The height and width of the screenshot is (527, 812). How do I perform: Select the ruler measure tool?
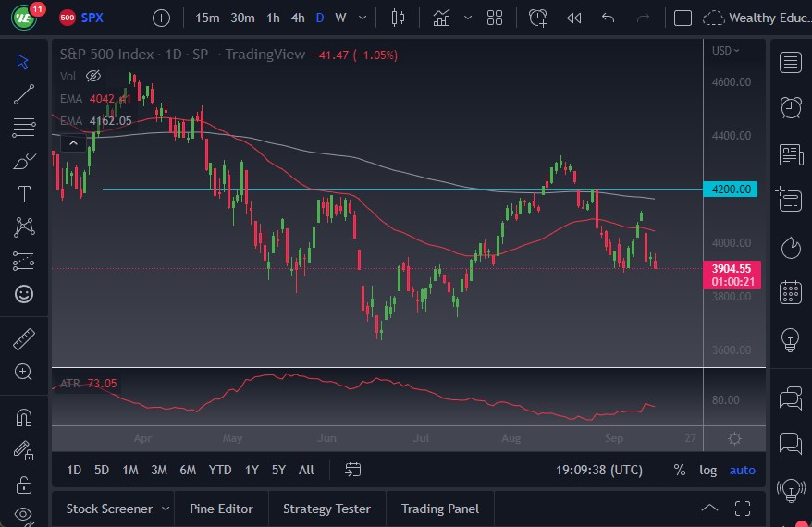pyautogui.click(x=24, y=339)
